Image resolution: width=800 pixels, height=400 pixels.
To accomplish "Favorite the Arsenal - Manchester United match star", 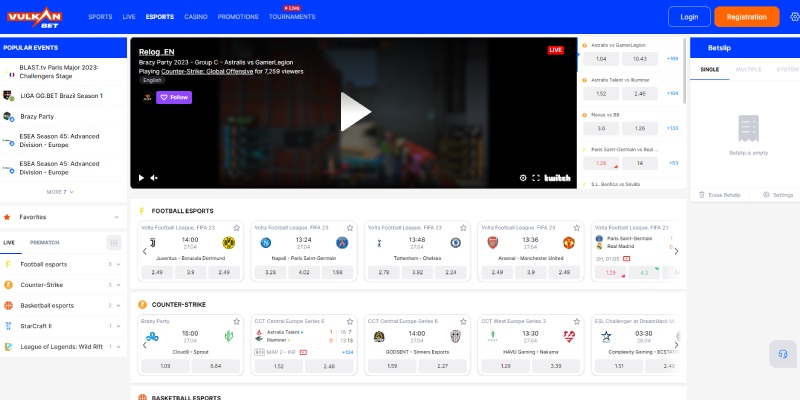I will tap(577, 228).
